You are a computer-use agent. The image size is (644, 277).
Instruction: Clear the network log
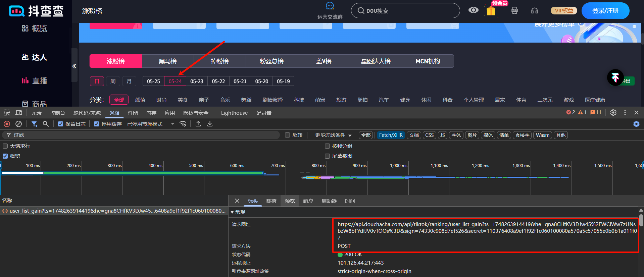point(19,124)
